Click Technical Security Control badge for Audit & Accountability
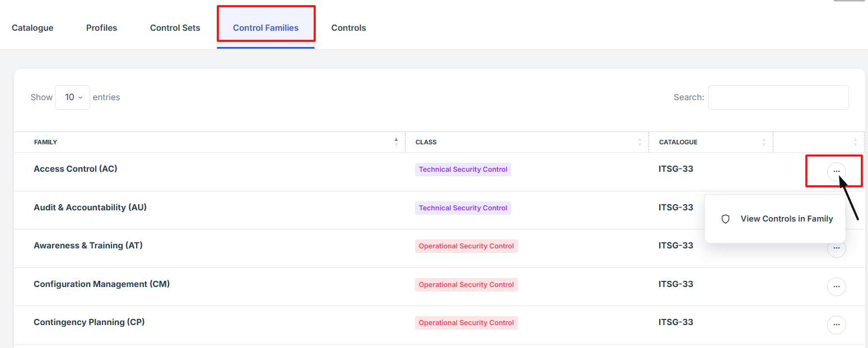 (463, 208)
